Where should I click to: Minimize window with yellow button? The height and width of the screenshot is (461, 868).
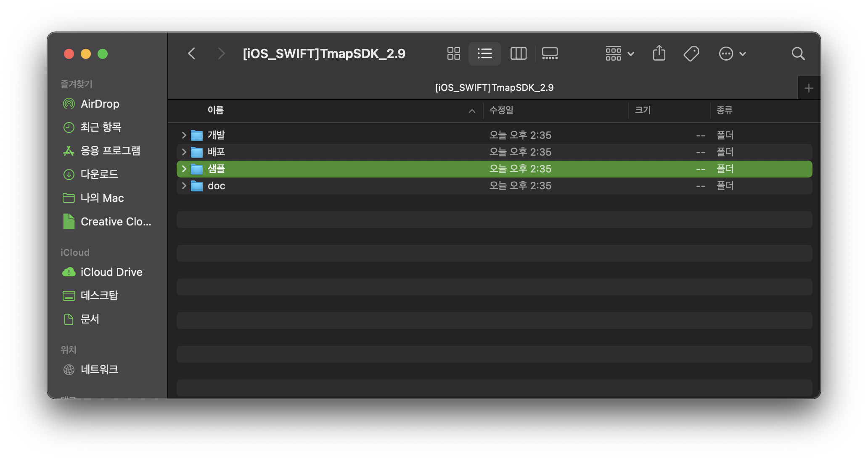pyautogui.click(x=86, y=54)
